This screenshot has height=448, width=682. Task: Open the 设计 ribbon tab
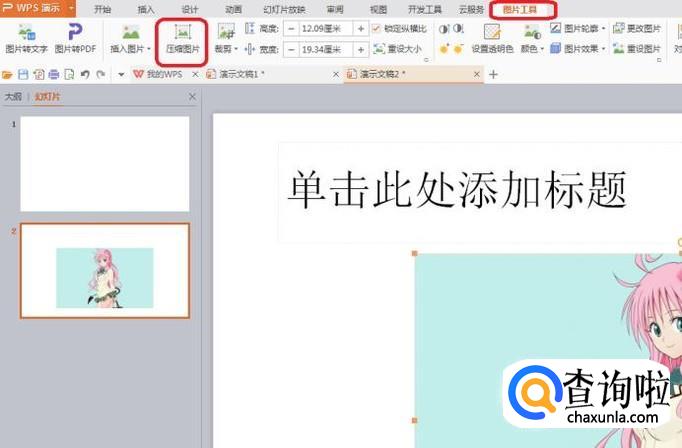[x=190, y=9]
